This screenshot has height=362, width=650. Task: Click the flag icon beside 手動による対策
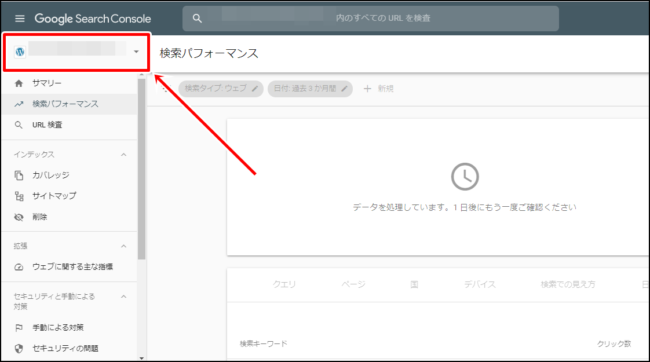[x=19, y=328]
